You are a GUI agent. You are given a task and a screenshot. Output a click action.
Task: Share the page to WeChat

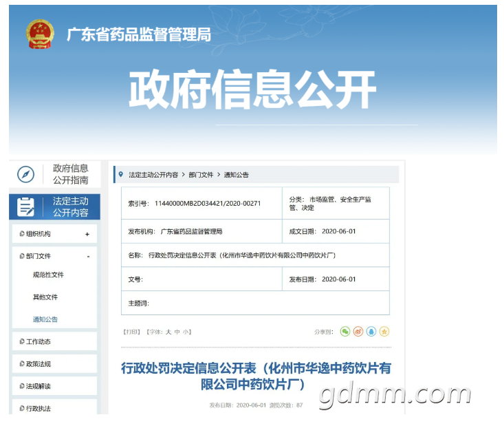click(x=345, y=331)
